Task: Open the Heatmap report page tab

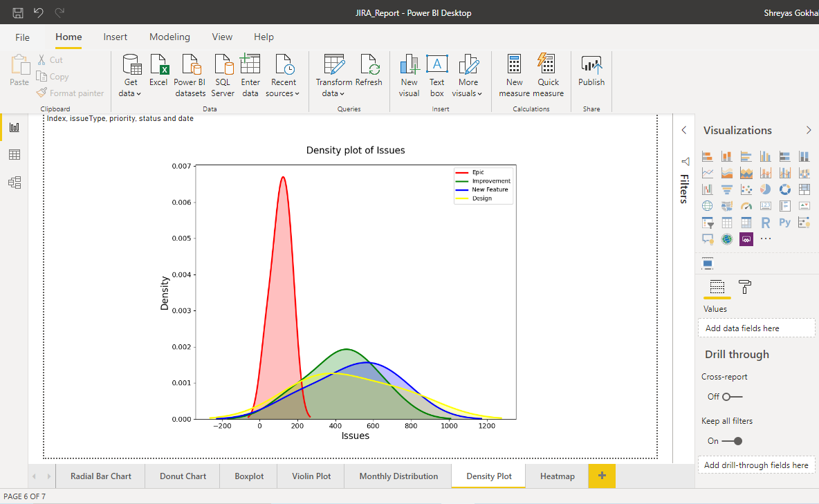Action: click(557, 476)
